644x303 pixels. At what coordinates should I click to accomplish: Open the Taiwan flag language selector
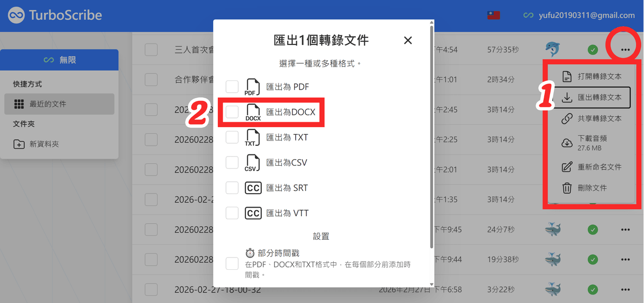493,16
